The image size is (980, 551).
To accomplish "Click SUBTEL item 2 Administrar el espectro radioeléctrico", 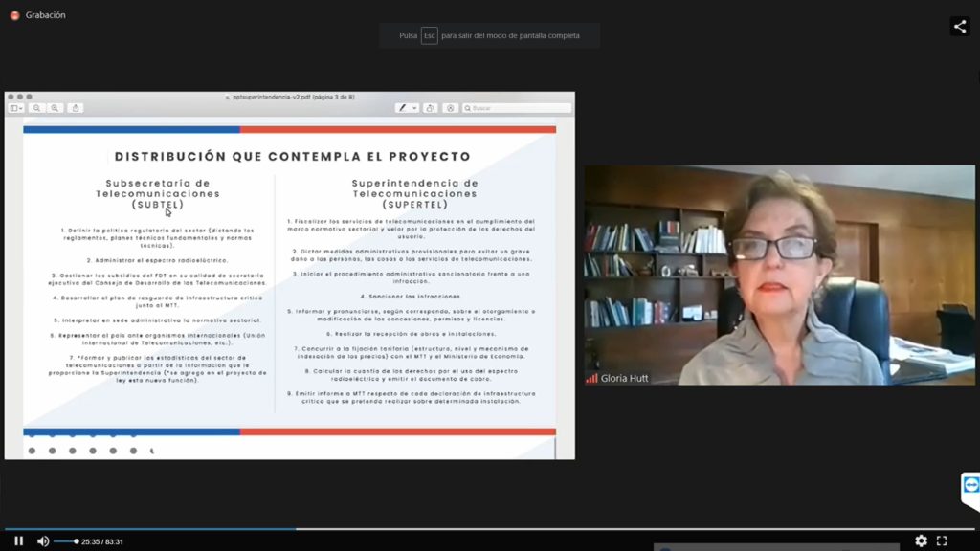I will coord(158,260).
